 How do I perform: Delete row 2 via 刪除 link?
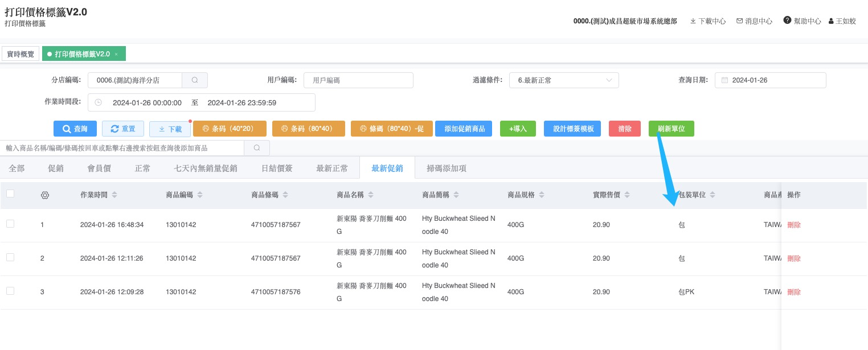pos(794,258)
